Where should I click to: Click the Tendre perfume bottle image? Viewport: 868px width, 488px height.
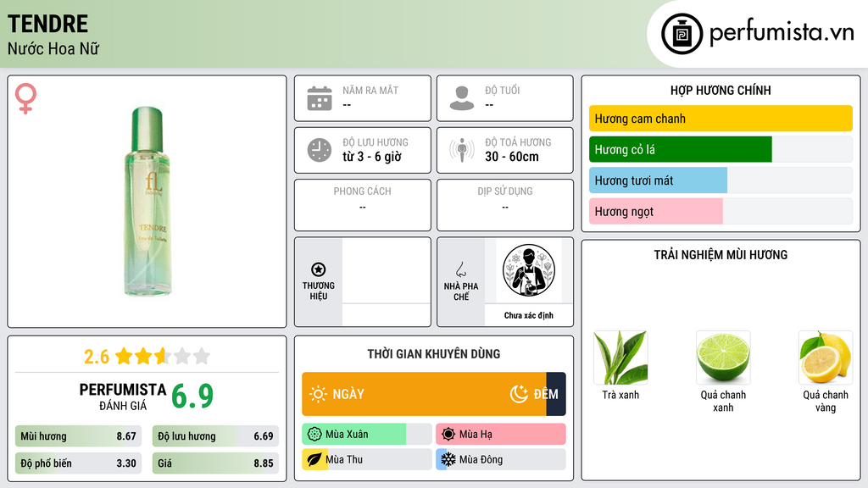(147, 202)
